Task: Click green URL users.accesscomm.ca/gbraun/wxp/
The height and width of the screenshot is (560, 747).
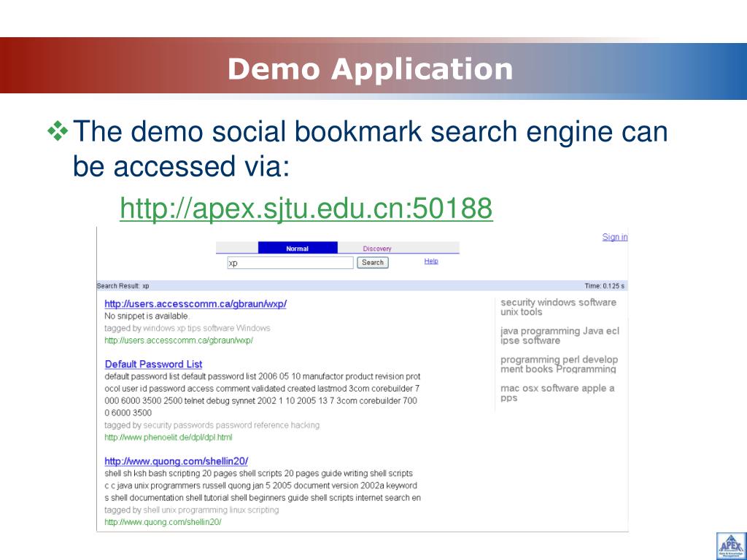Action: [x=179, y=341]
